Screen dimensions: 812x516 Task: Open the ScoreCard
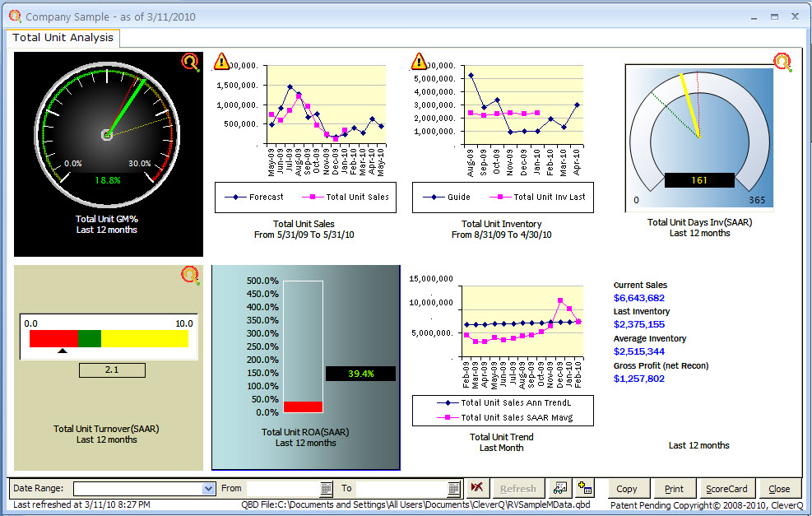[726, 489]
